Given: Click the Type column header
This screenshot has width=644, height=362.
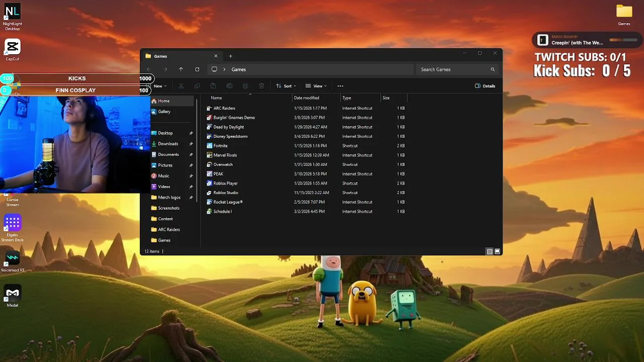Looking at the screenshot, I should [360, 98].
